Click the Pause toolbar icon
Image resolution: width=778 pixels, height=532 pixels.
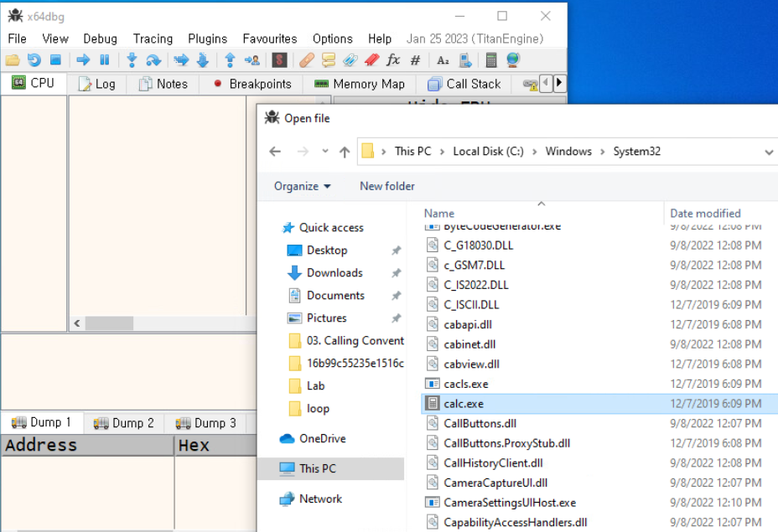point(104,60)
